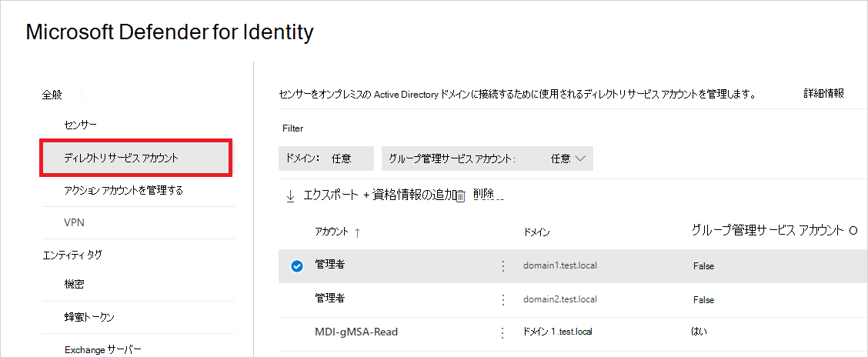Open more options for domain2 管理者 row
This screenshot has width=868, height=357.
(x=502, y=300)
